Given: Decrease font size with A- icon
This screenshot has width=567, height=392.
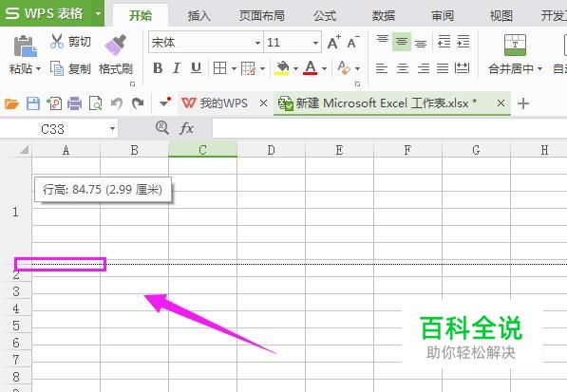Looking at the screenshot, I should (x=353, y=43).
